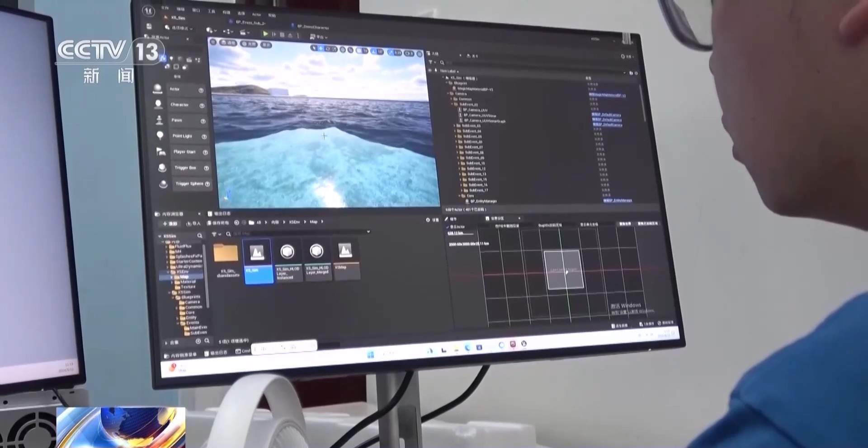Screen dimensions: 868x448
Task: Select the viewport translate tool
Action: [x=321, y=48]
